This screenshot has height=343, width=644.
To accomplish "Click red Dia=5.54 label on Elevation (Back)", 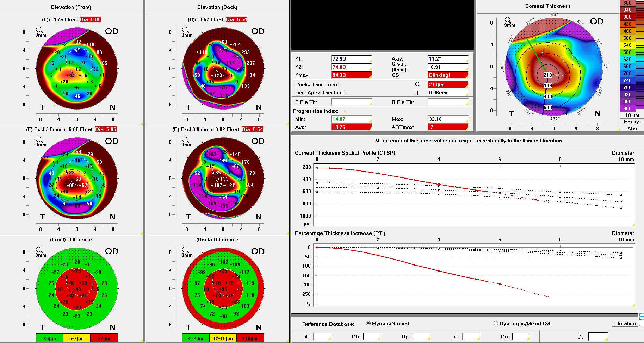I will (x=236, y=19).
